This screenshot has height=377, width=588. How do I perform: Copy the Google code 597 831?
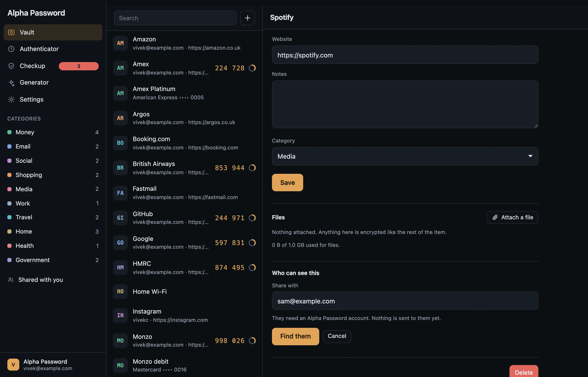tap(230, 243)
